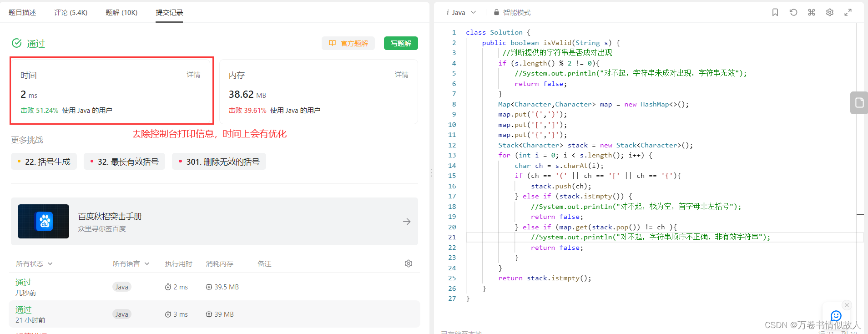Click the 击败 39.61% memory stat
The height and width of the screenshot is (334, 868).
247,110
